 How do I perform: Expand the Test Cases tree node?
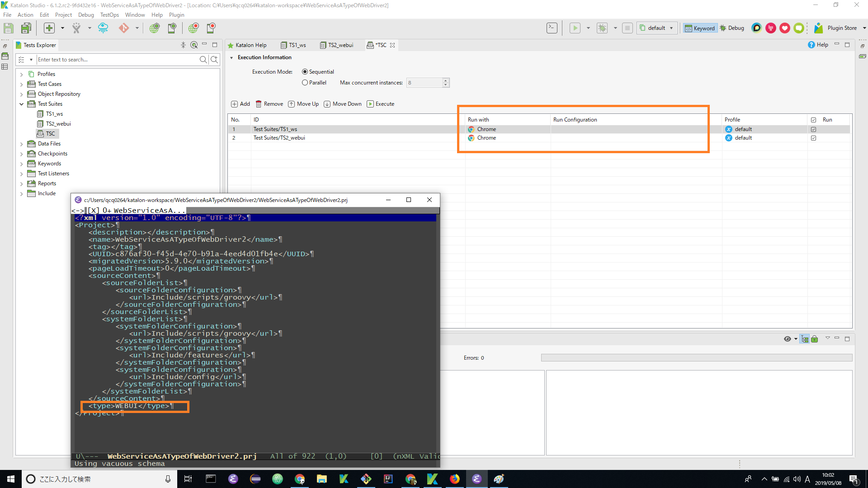tap(21, 84)
